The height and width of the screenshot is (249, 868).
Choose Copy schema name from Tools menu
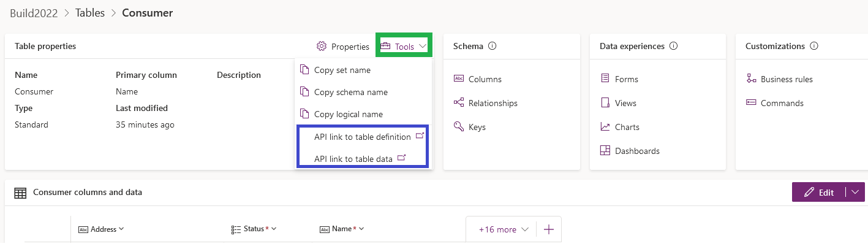[x=350, y=92]
